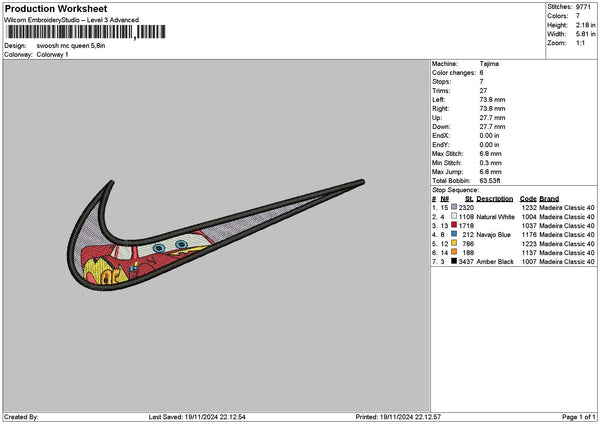Select the Left value 73.8 mm

pyautogui.click(x=492, y=99)
